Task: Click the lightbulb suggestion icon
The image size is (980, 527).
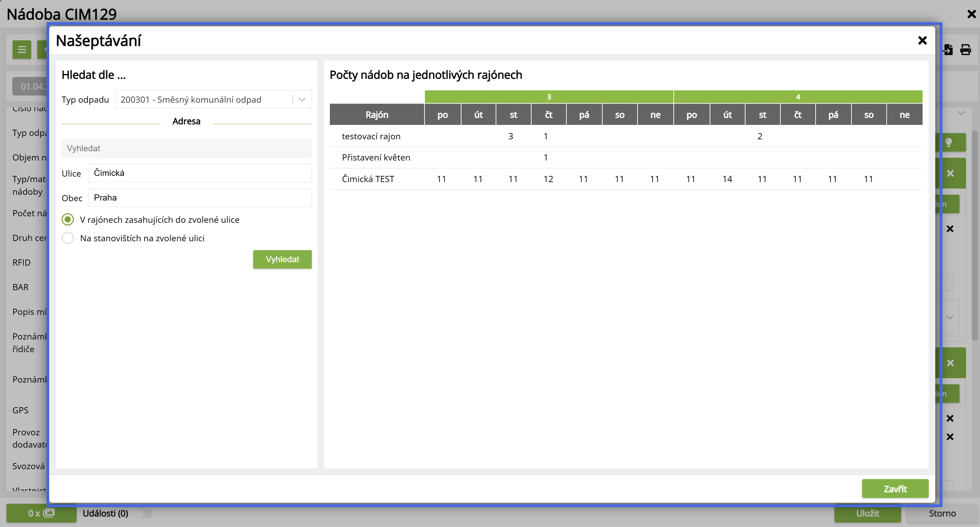Action: [949, 142]
